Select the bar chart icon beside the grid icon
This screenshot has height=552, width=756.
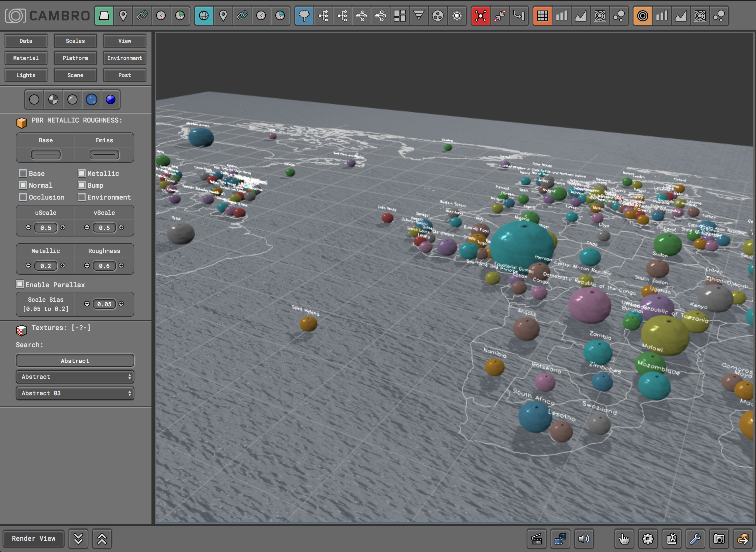[x=562, y=16]
